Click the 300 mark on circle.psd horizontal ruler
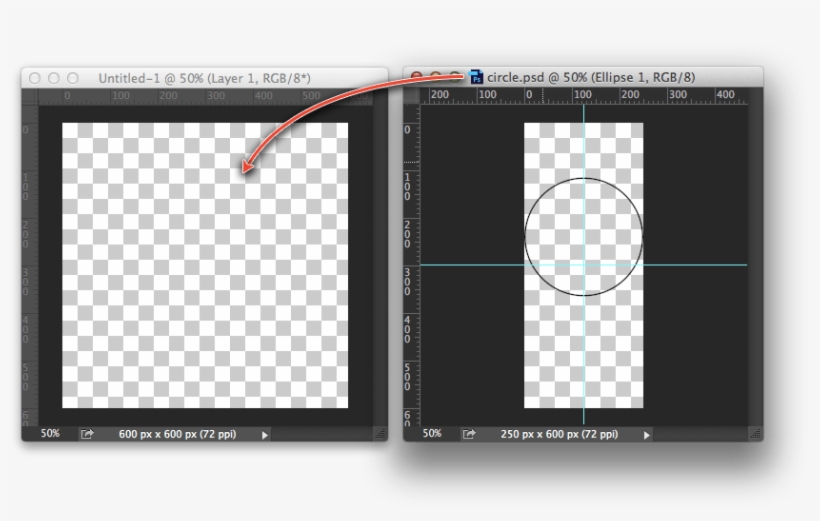The height and width of the screenshot is (521, 820). tap(678, 94)
